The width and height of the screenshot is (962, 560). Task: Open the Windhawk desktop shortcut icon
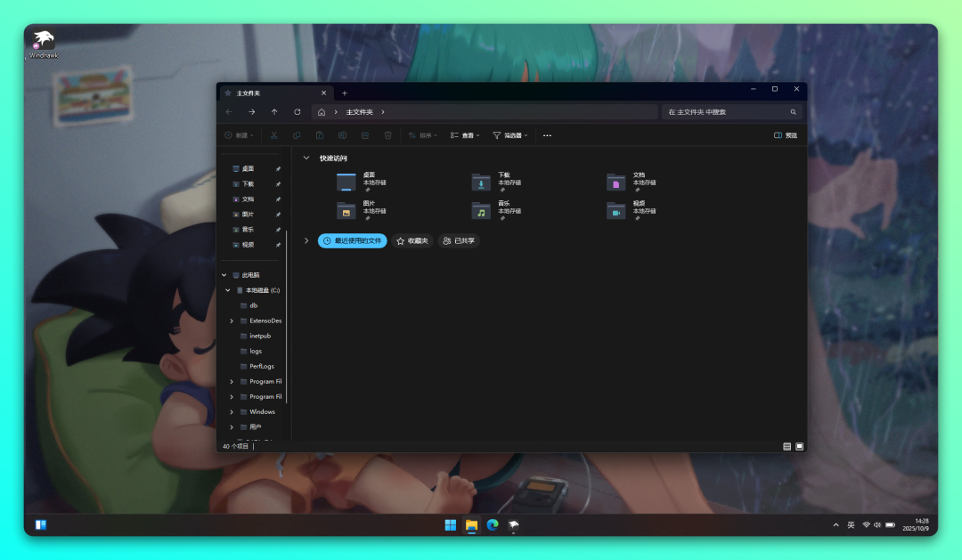pos(44,41)
